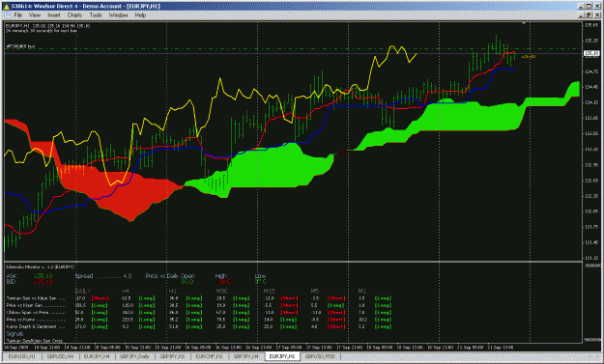Click the Kumo Depth & Sentiment row label

click(36, 326)
